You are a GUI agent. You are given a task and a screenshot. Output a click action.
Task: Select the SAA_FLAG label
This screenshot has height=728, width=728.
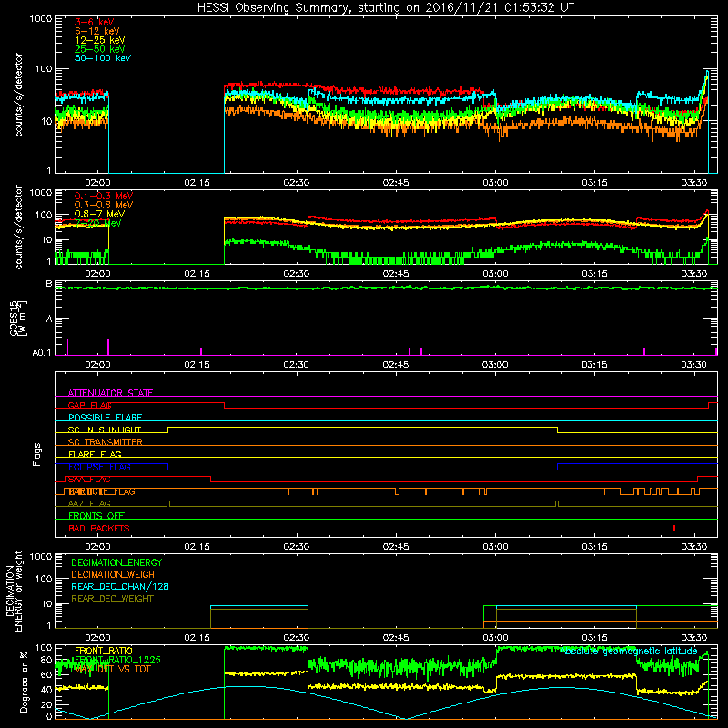click(x=89, y=480)
